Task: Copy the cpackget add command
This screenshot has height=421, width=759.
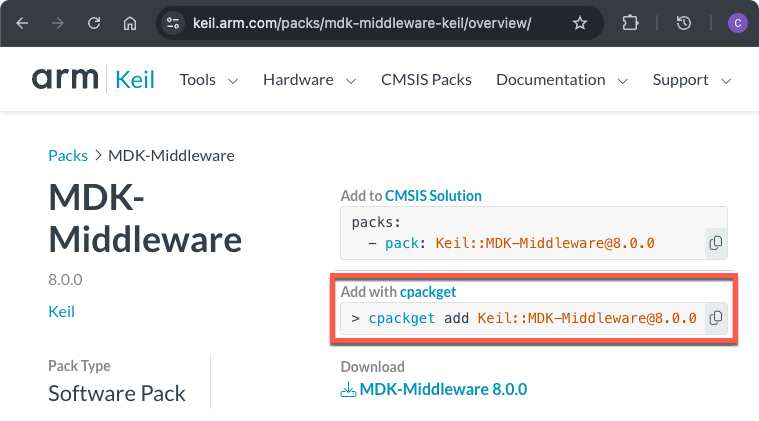Action: [716, 318]
